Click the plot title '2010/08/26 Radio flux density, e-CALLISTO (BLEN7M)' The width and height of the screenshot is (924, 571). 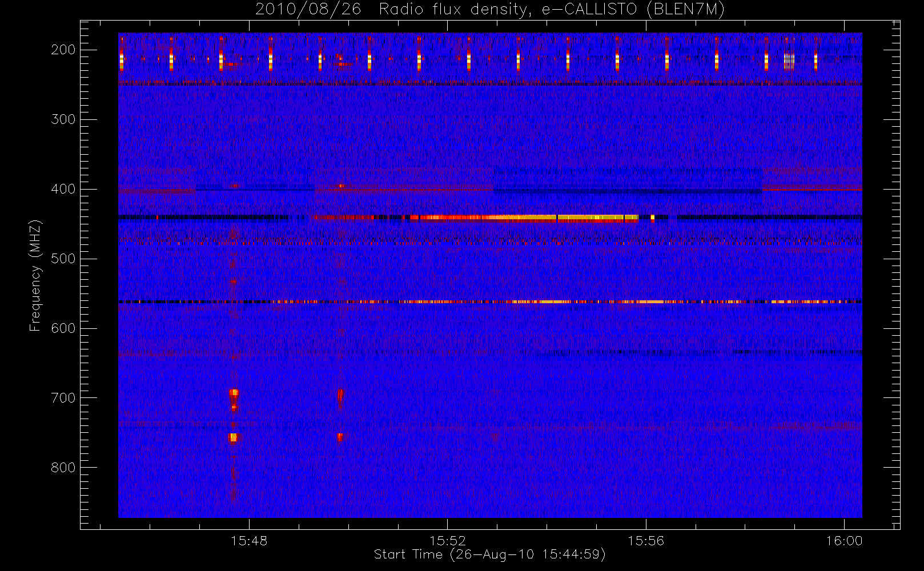[x=489, y=10]
